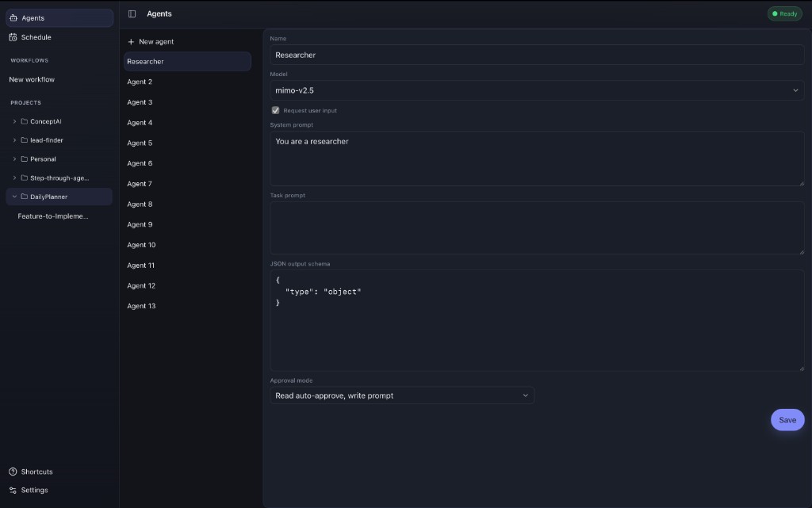Image resolution: width=812 pixels, height=508 pixels.
Task: Open the Feature-to-Impleme... workflow item
Action: [x=53, y=216]
